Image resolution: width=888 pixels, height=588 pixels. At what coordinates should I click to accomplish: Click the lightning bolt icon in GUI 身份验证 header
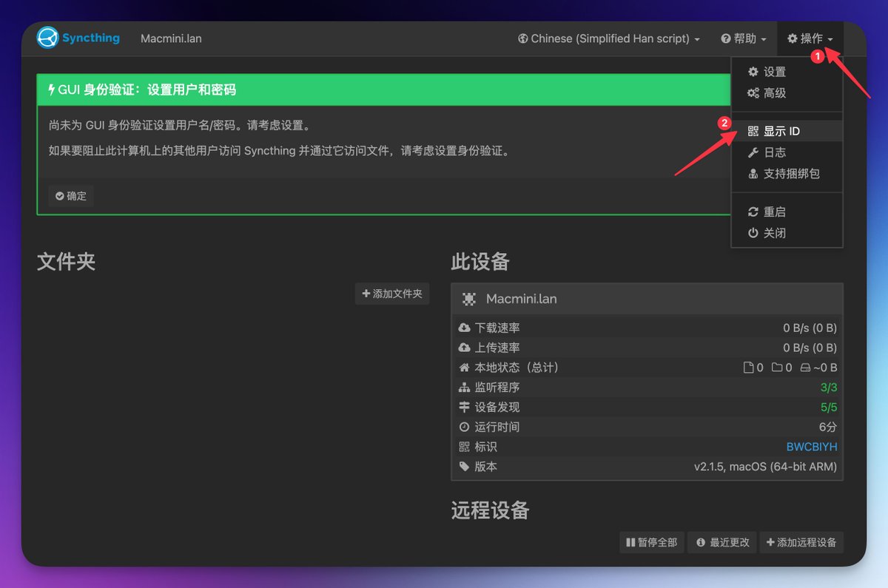51,90
